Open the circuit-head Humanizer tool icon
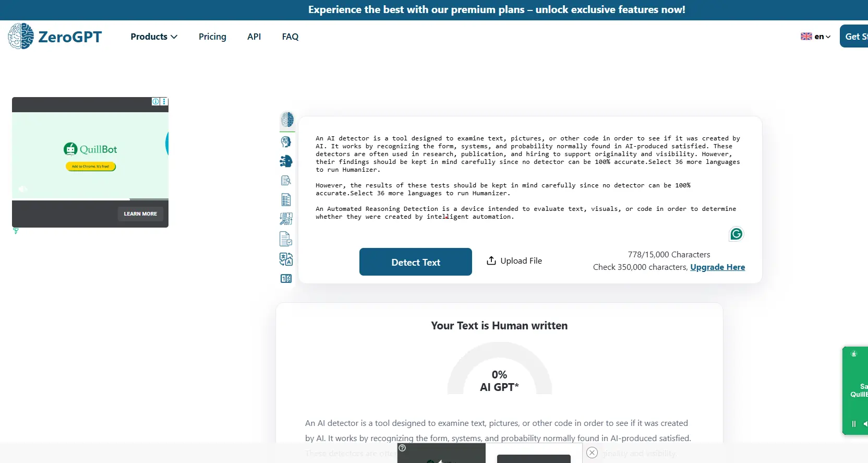 [x=286, y=161]
